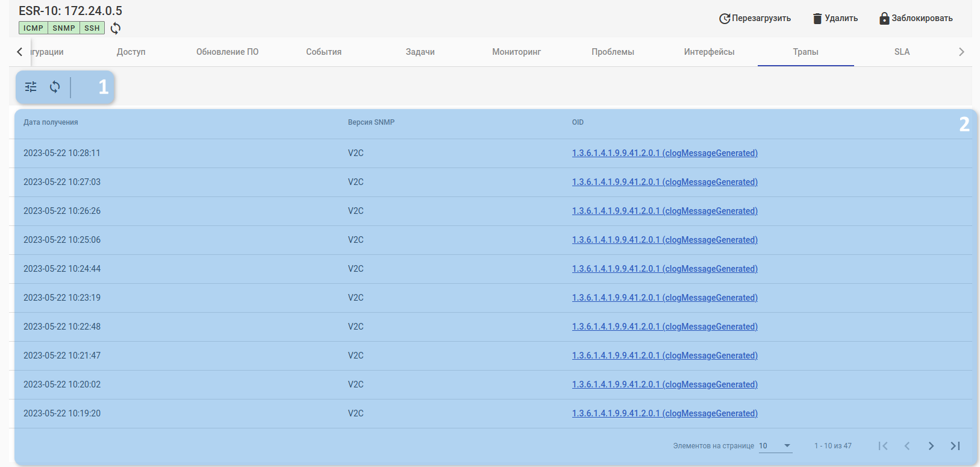Switch to the Обновление ПО tab

(228, 52)
